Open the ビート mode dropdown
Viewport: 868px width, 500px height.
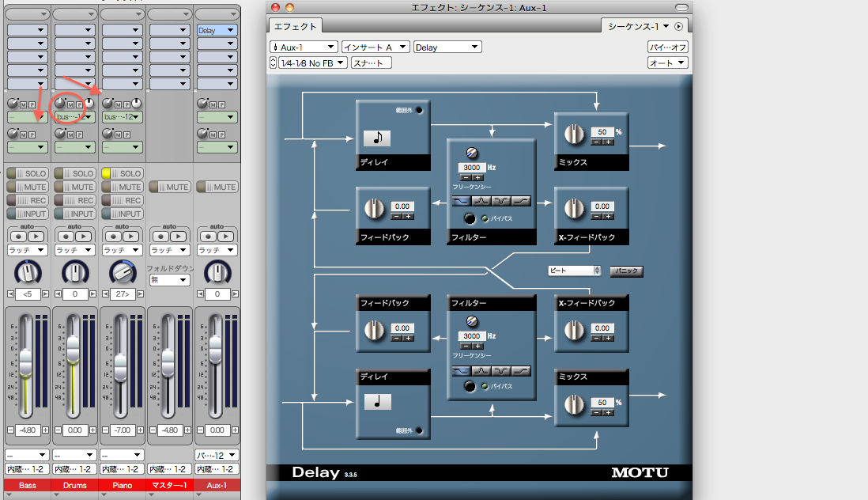(575, 271)
